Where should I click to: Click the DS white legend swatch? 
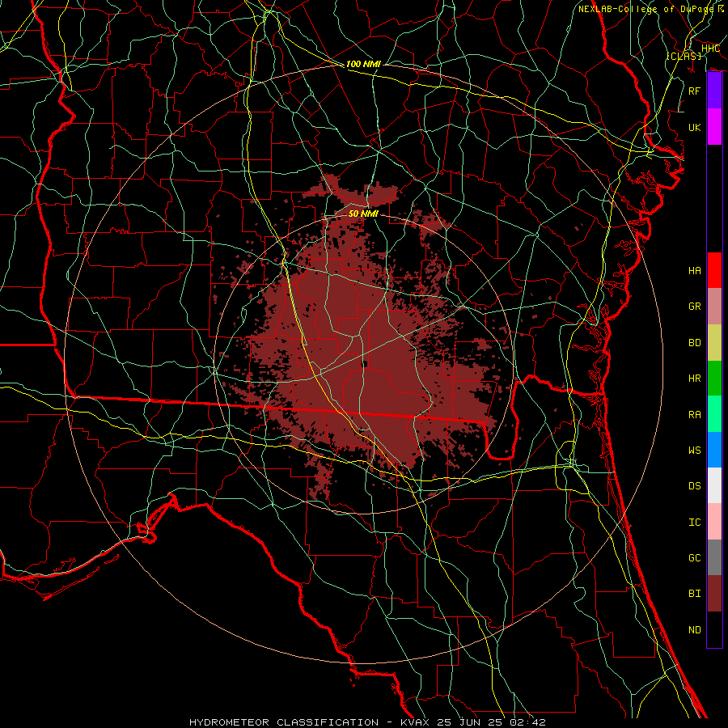click(x=714, y=485)
